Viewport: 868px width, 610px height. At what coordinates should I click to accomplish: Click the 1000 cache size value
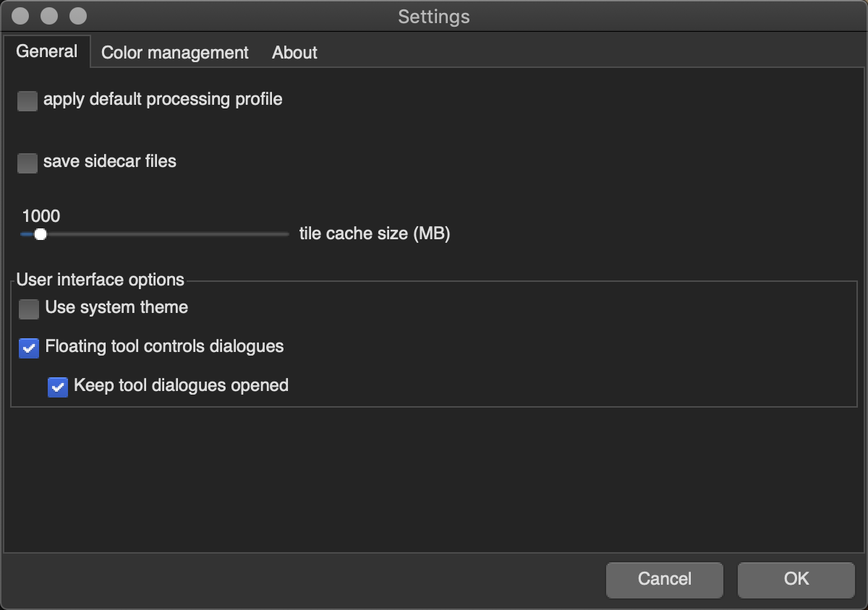tap(41, 216)
